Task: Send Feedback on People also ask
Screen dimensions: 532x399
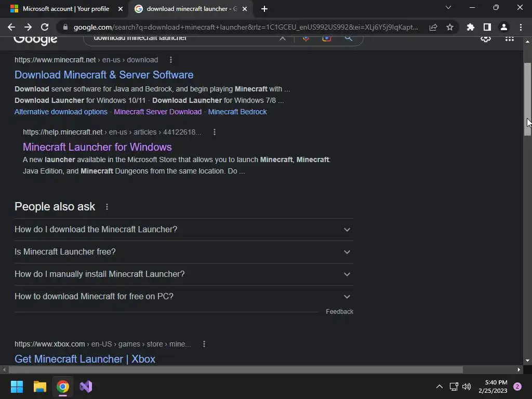Action: [339, 312]
